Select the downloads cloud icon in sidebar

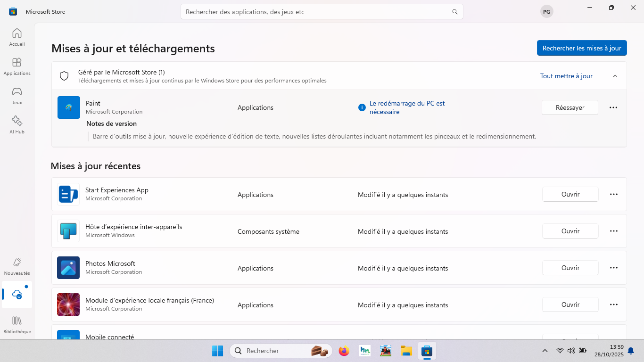click(17, 295)
